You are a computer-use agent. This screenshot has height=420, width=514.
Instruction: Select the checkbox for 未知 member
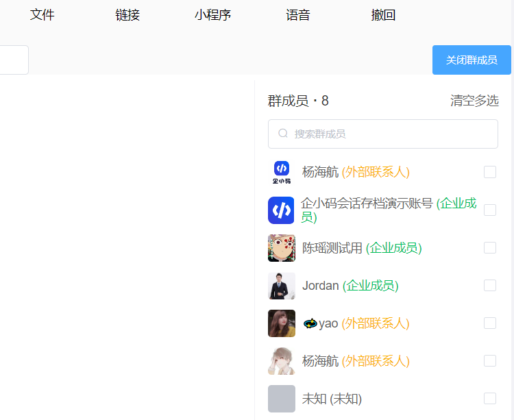490,398
